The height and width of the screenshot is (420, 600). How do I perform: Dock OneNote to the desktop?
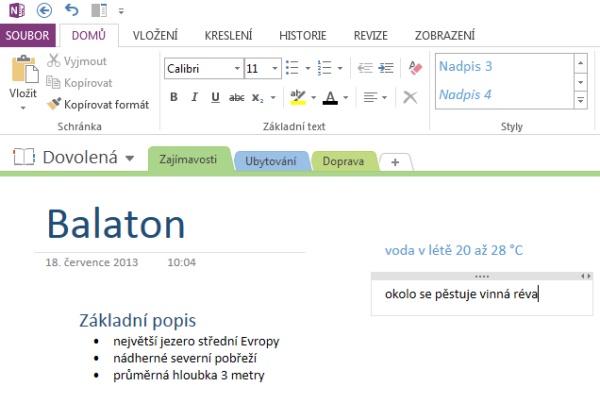tap(99, 10)
